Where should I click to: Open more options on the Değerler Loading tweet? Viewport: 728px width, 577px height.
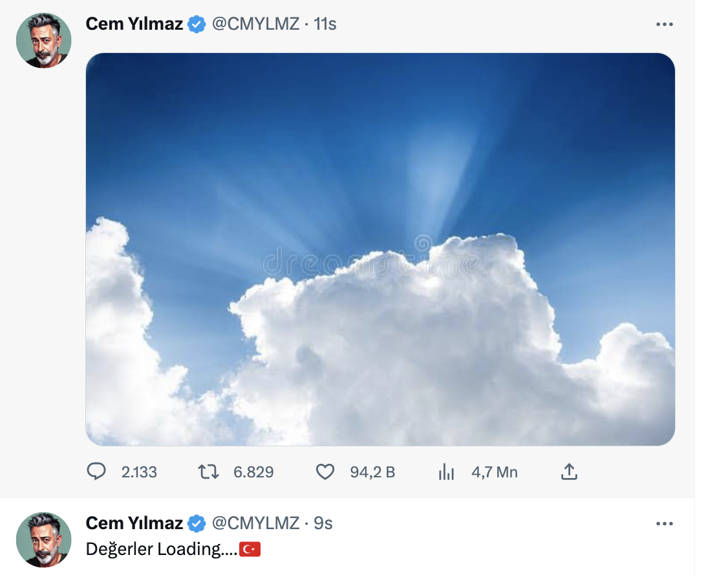[664, 523]
